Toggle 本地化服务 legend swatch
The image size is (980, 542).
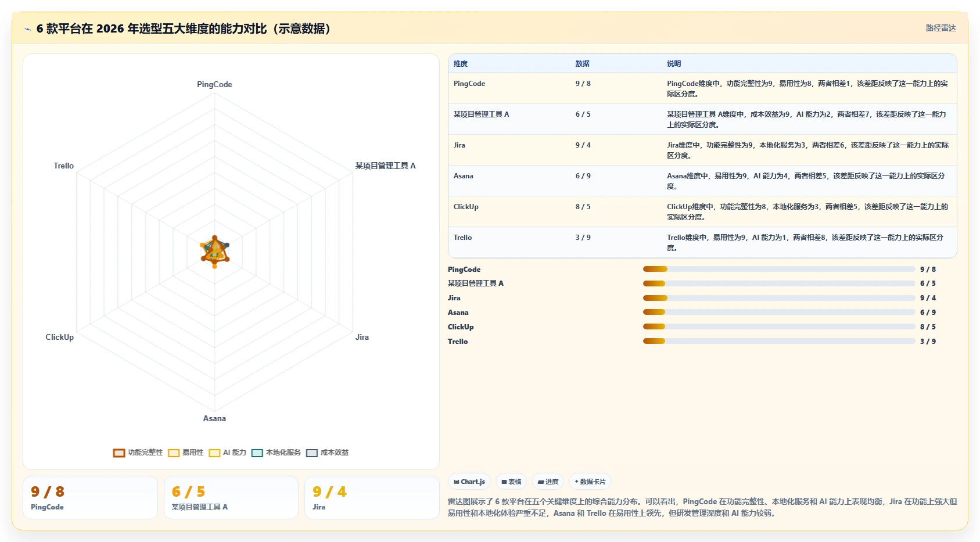257,453
